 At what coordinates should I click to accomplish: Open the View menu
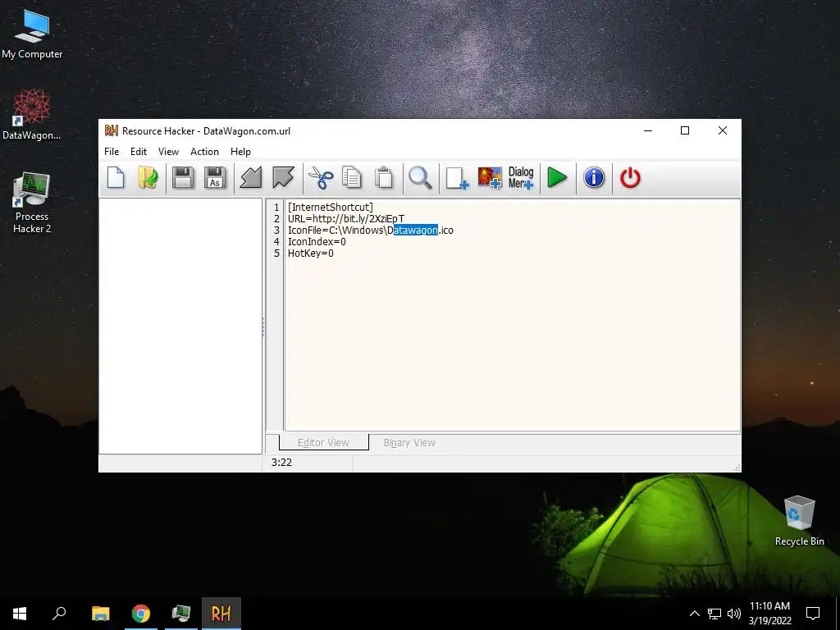tap(168, 152)
